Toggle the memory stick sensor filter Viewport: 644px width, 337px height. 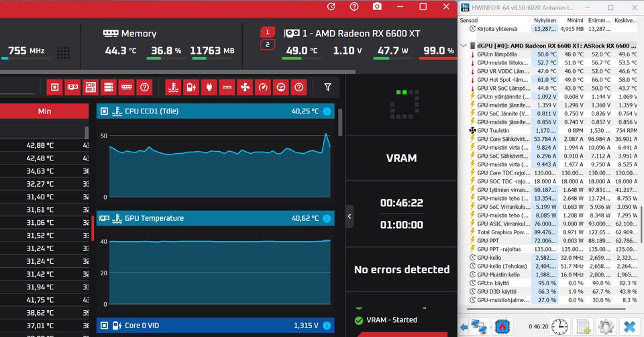coord(127,87)
